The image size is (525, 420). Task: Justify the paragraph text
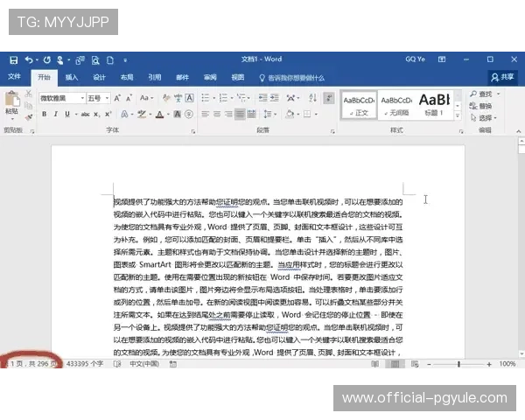click(x=240, y=115)
